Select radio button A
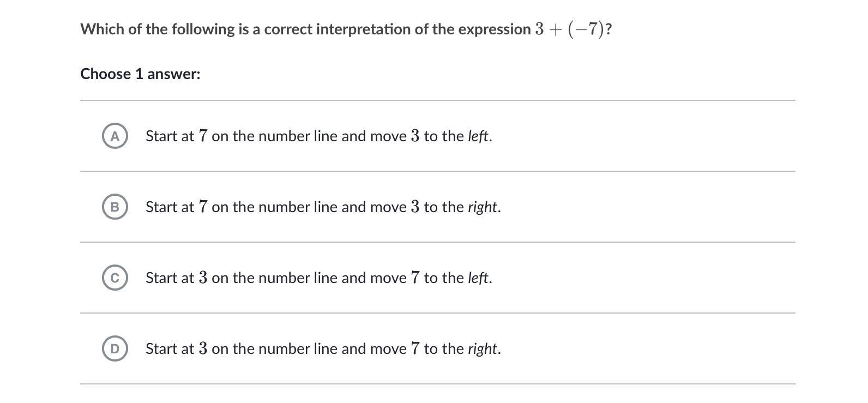The width and height of the screenshot is (868, 403). pyautogui.click(x=114, y=136)
